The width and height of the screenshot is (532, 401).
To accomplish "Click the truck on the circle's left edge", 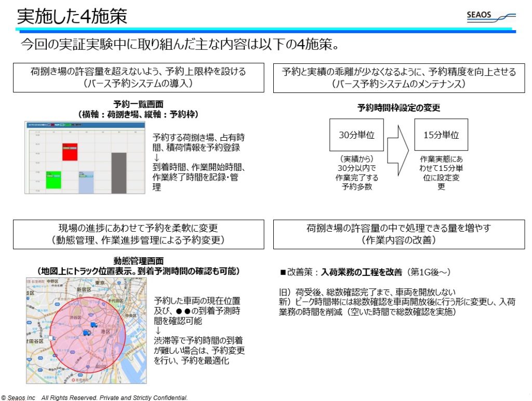I will point(53,338).
